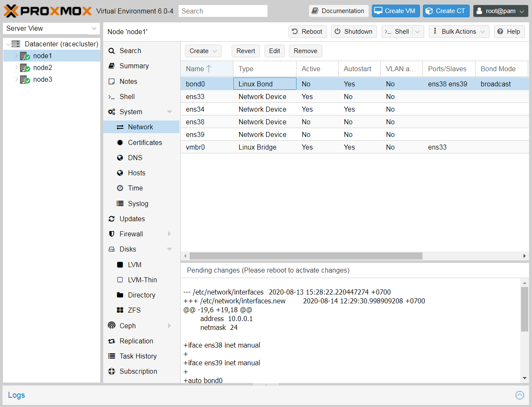Viewport: 532px width, 407px height.
Task: Click the Datacenter rack icon
Action: (x=16, y=44)
